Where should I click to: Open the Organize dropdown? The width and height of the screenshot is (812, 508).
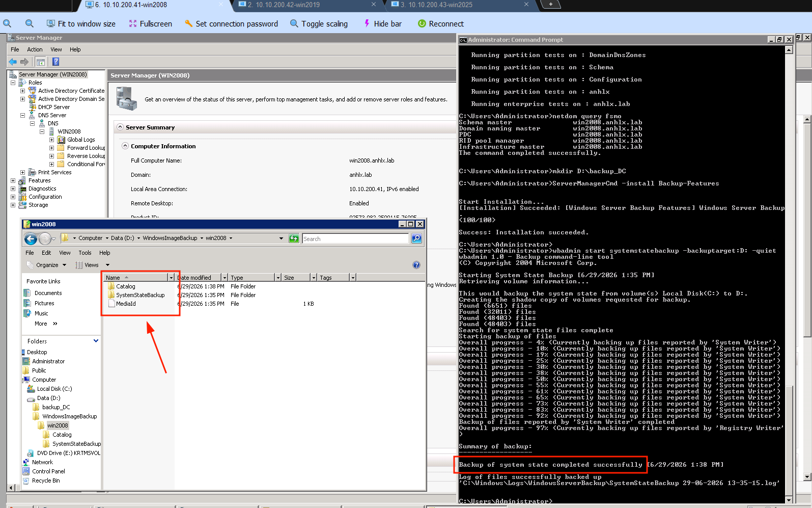pyautogui.click(x=46, y=265)
